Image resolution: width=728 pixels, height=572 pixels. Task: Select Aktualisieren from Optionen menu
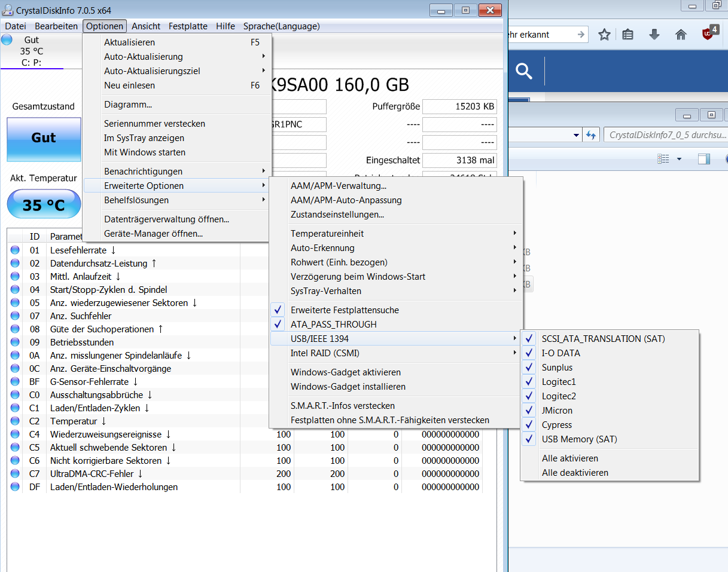pos(177,42)
